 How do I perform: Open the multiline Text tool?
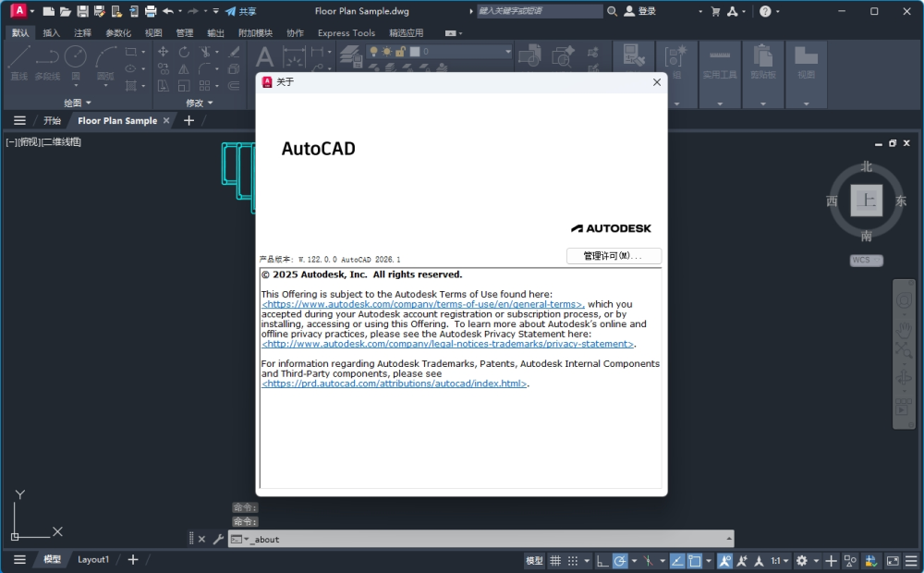(x=263, y=57)
